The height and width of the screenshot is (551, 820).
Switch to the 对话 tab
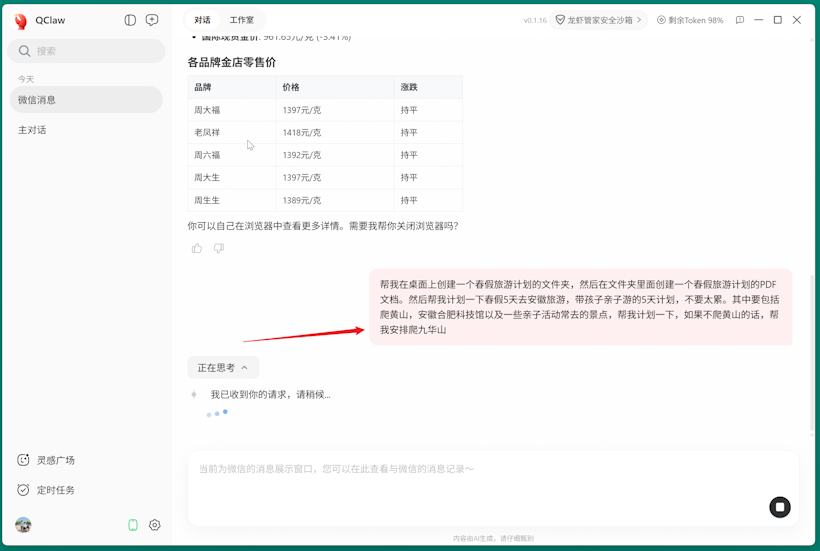tap(202, 20)
